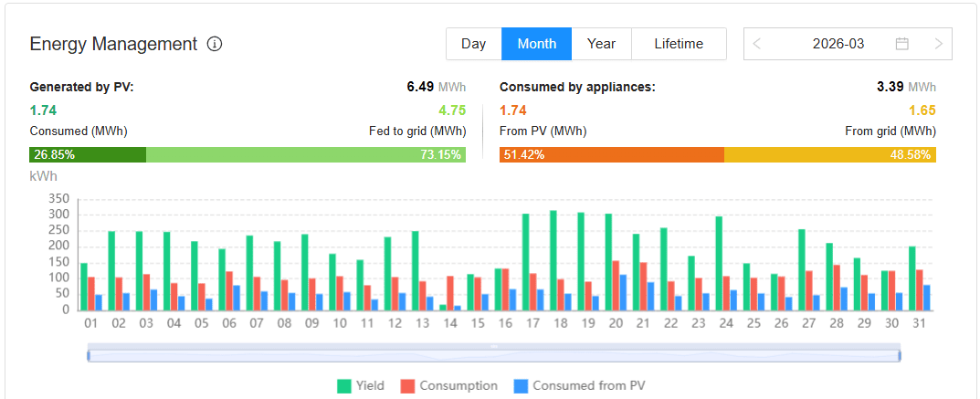Click the red consumption bar for day 14
980x399 pixels.
449,293
